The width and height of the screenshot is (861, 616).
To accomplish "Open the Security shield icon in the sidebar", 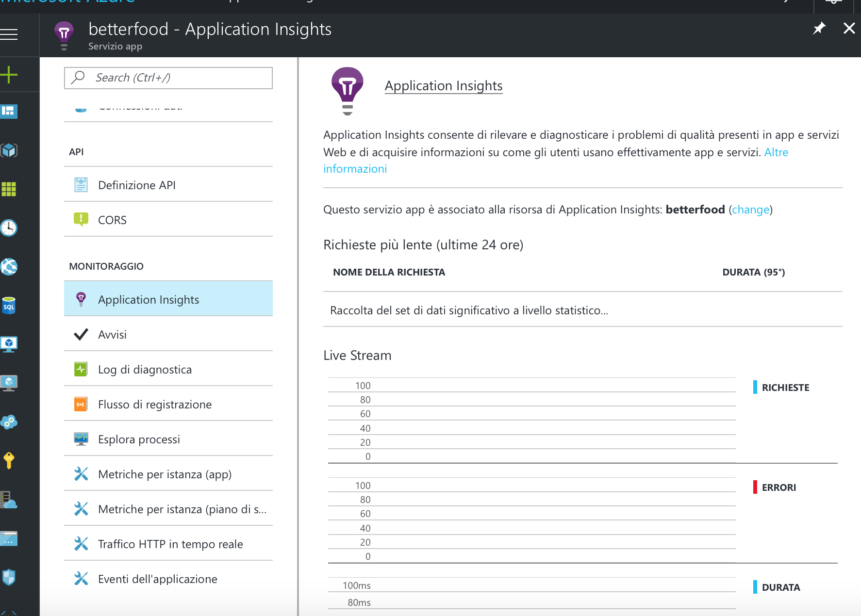I will coord(9,577).
